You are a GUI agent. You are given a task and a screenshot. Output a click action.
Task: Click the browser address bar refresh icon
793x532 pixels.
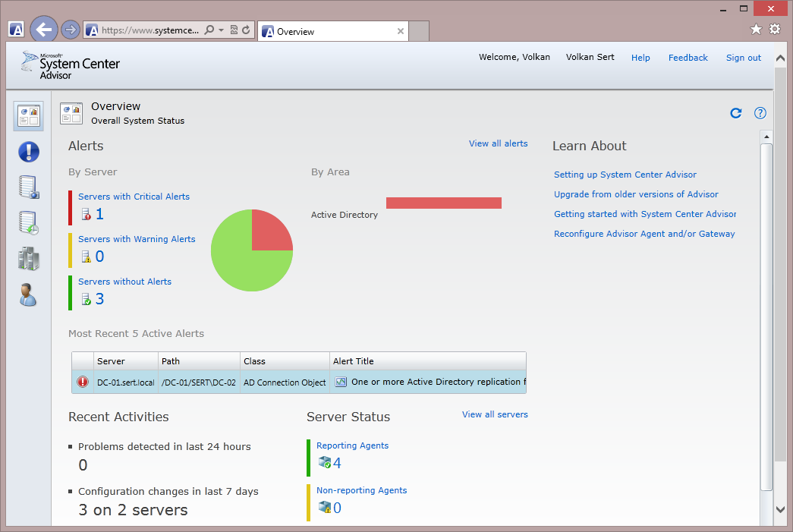[x=246, y=30]
